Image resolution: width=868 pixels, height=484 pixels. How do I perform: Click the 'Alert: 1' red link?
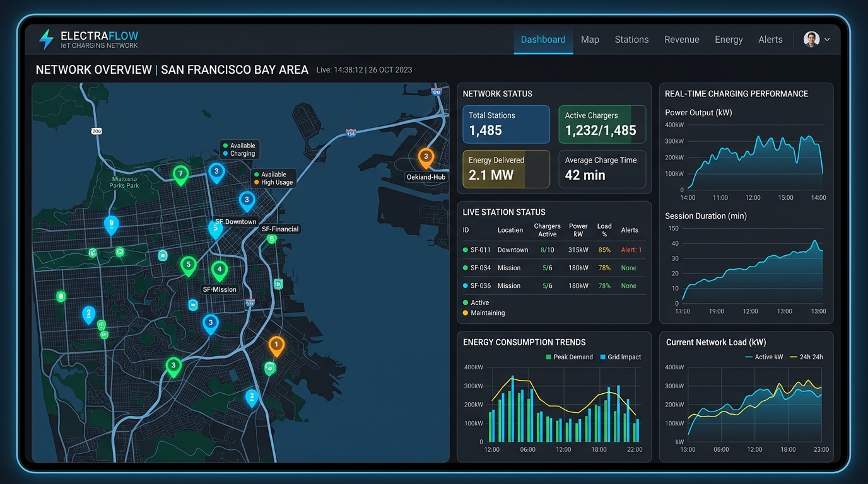coord(631,250)
